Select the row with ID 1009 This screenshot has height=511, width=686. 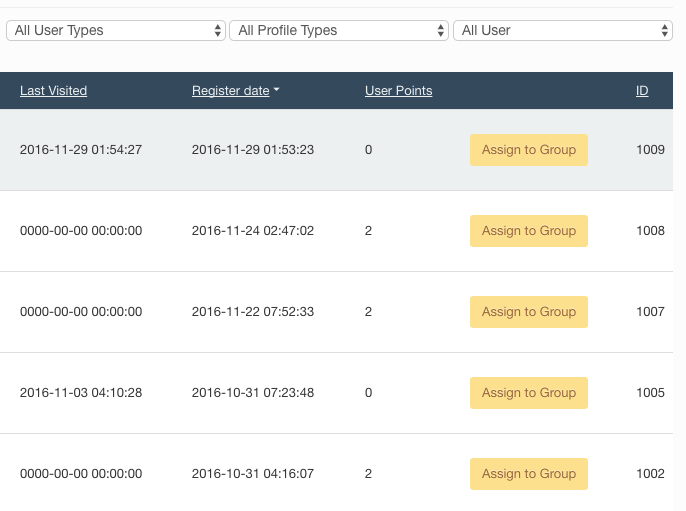click(336, 150)
